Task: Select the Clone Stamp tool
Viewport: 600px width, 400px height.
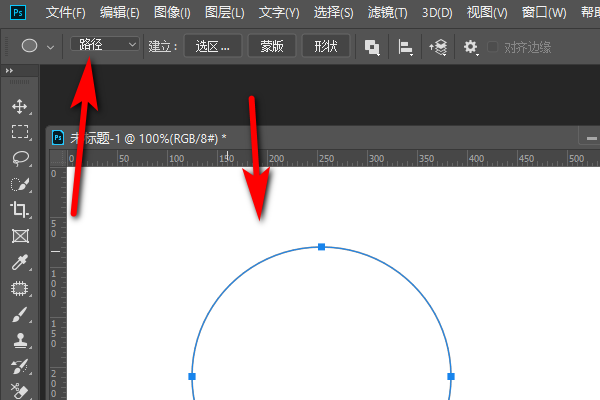Action: pyautogui.click(x=20, y=340)
